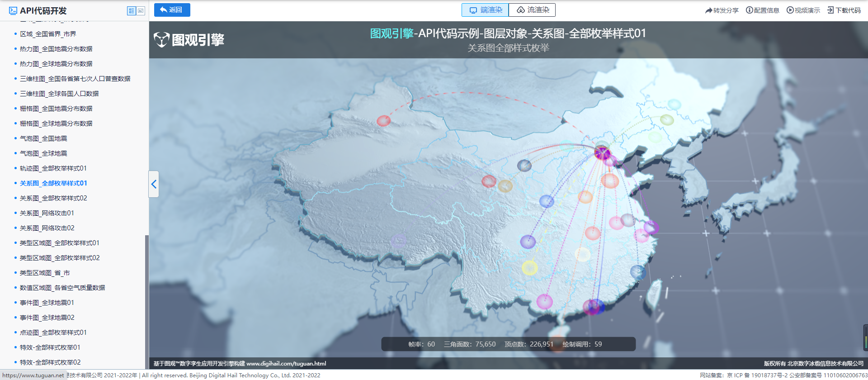Click 转发分享 share button
Image resolution: width=868 pixels, height=380 pixels.
[x=722, y=10]
